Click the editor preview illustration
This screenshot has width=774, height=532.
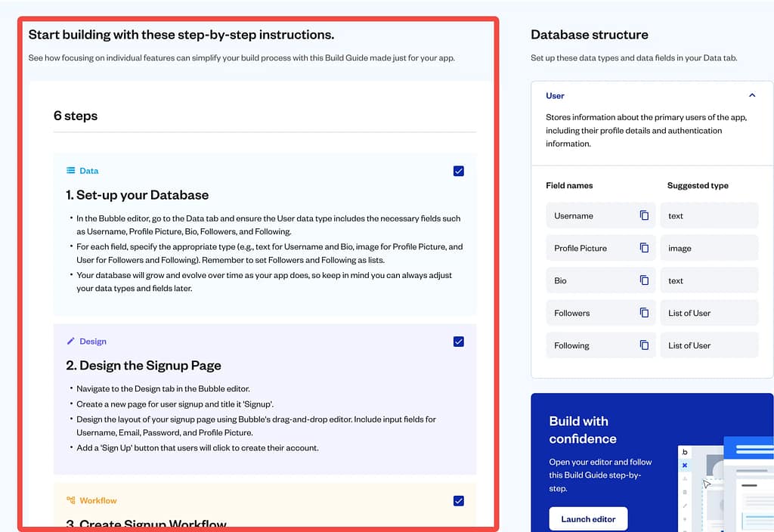[724, 484]
